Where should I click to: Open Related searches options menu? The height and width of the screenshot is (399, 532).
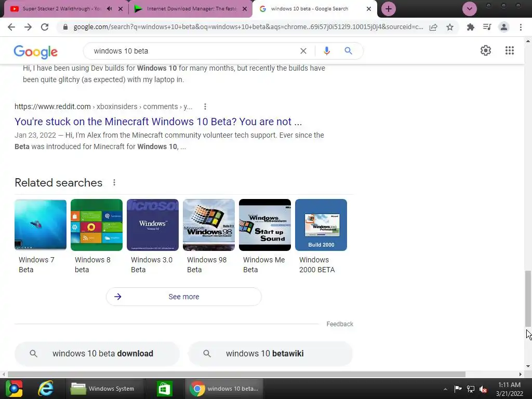pyautogui.click(x=114, y=182)
